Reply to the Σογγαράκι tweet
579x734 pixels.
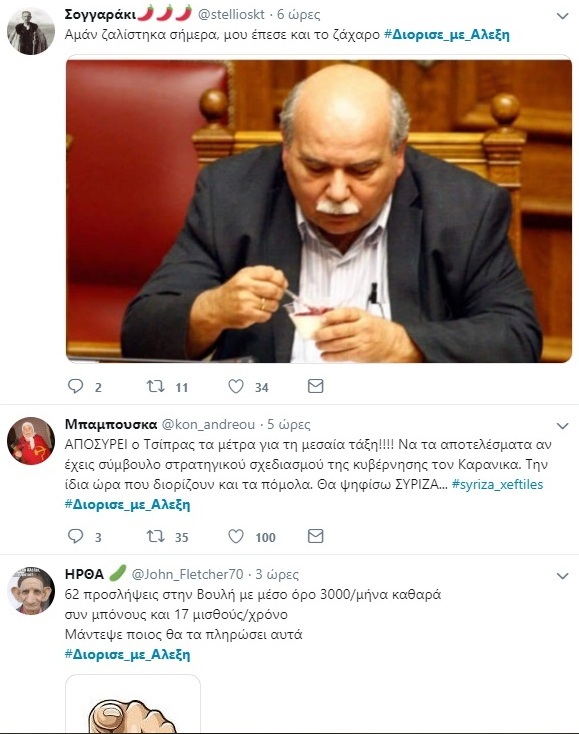point(75,386)
